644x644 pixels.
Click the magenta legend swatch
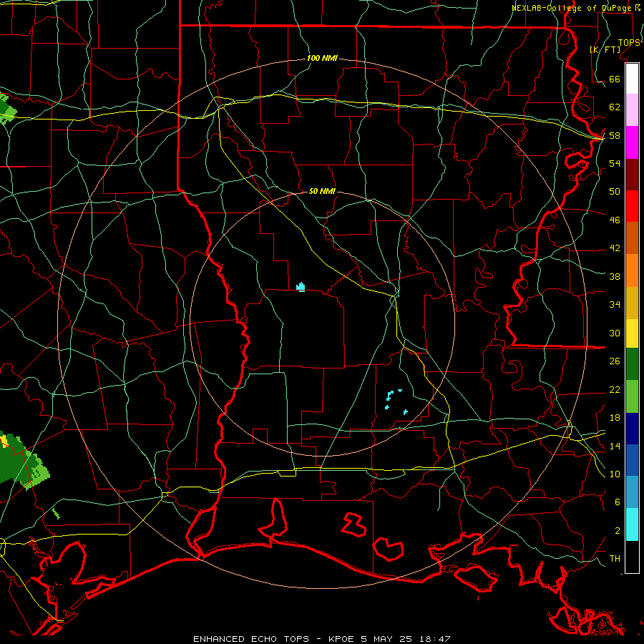[632, 142]
